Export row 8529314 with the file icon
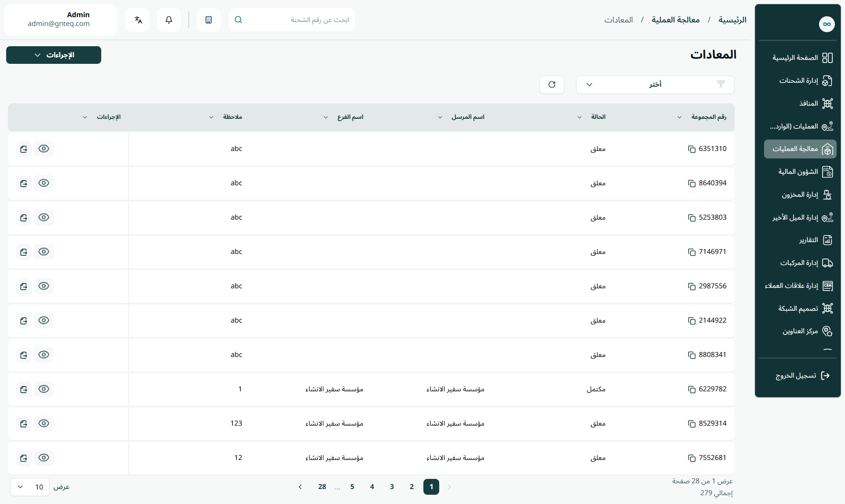 coord(24,424)
